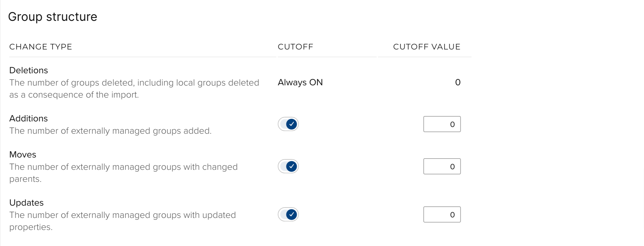Toggle the Additions cutoff switch
Image resolution: width=644 pixels, height=246 pixels.
tap(288, 124)
